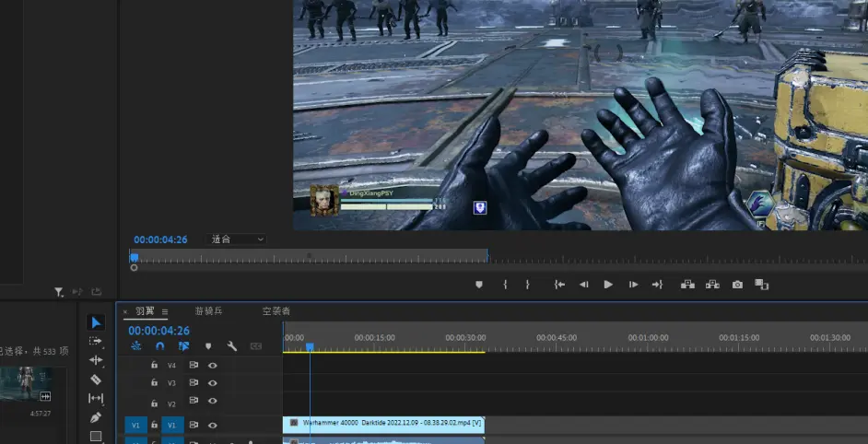The height and width of the screenshot is (444, 868).
Task: Click track label V4
Action: [172, 366]
